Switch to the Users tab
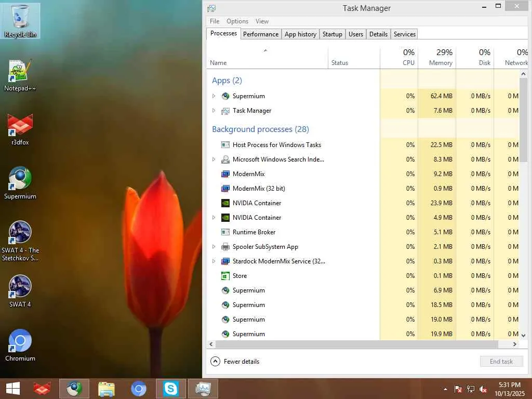The width and height of the screenshot is (532, 399). click(x=355, y=34)
